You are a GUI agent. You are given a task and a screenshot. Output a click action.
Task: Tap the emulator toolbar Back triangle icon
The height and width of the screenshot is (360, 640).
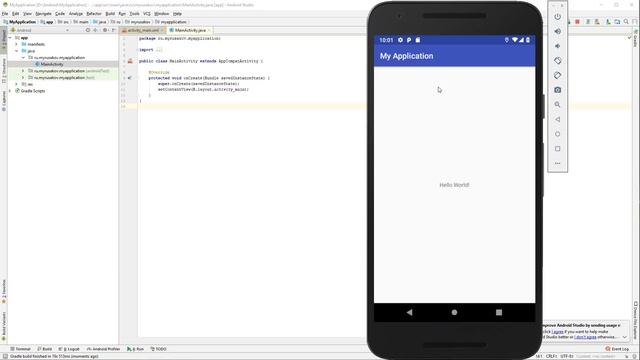click(x=558, y=120)
